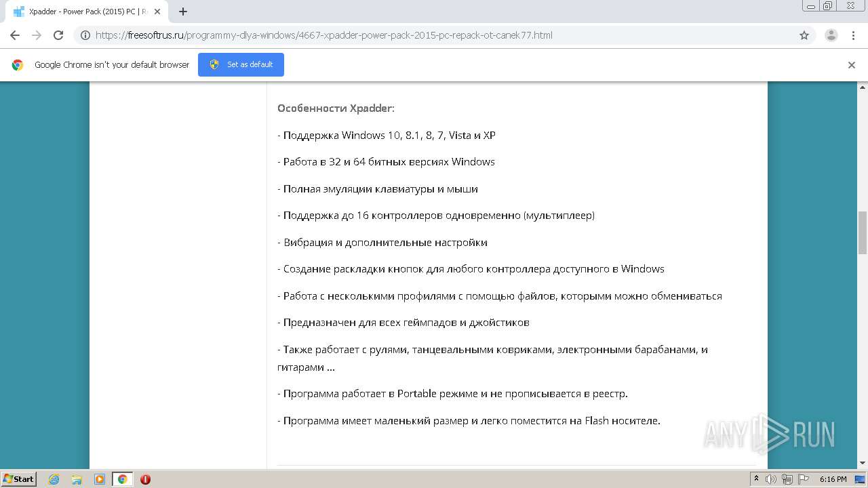
Task: Dismiss the default browser notification bar
Action: coord(852,65)
